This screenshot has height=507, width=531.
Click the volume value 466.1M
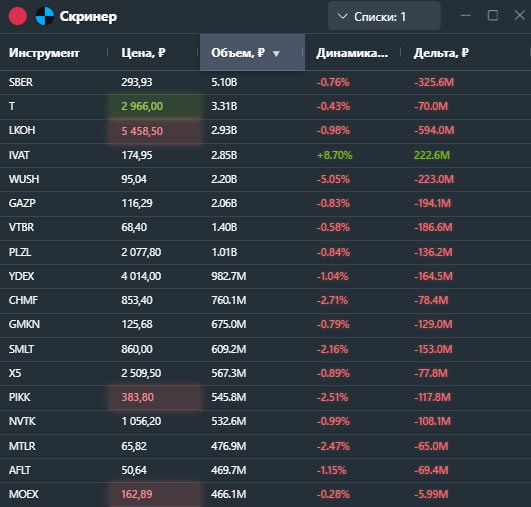point(229,494)
